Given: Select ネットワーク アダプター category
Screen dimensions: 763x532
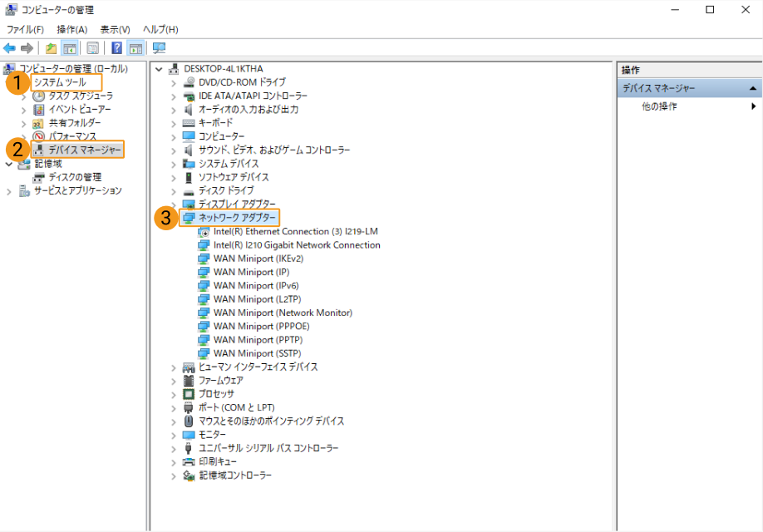Looking at the screenshot, I should pos(237,218).
